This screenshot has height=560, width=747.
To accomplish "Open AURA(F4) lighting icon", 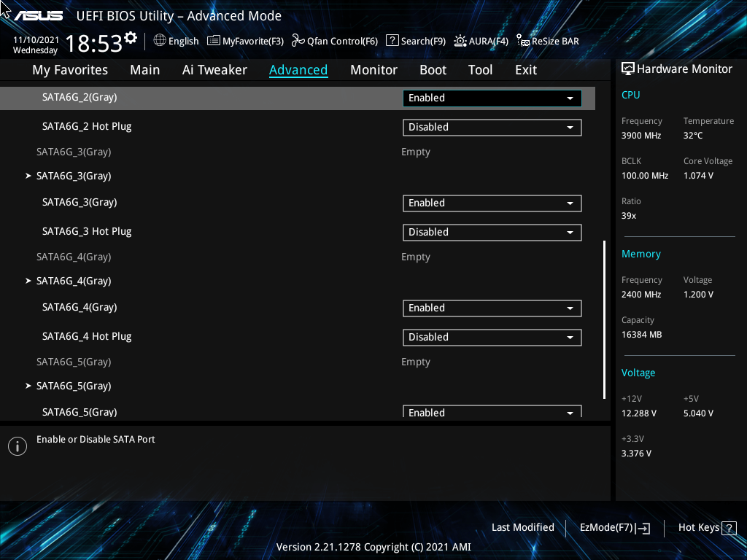I will (460, 41).
